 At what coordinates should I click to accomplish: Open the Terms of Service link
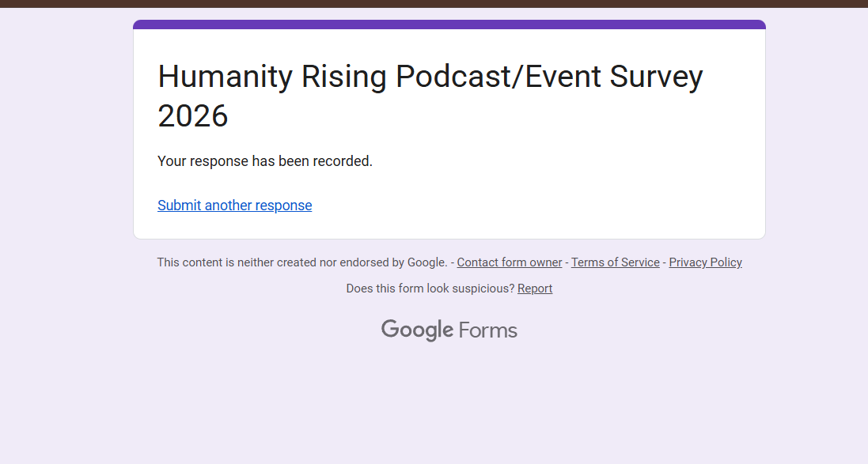pyautogui.click(x=615, y=262)
